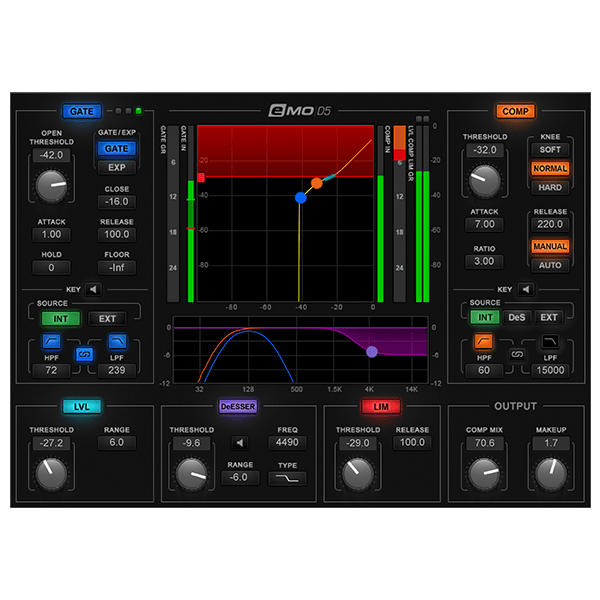Click the Gate RELEASE value 100.0
600x600 pixels.
(117, 234)
